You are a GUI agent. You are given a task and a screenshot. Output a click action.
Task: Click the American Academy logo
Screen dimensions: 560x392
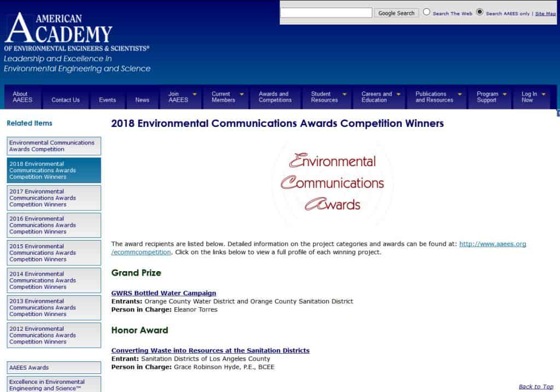(x=77, y=32)
